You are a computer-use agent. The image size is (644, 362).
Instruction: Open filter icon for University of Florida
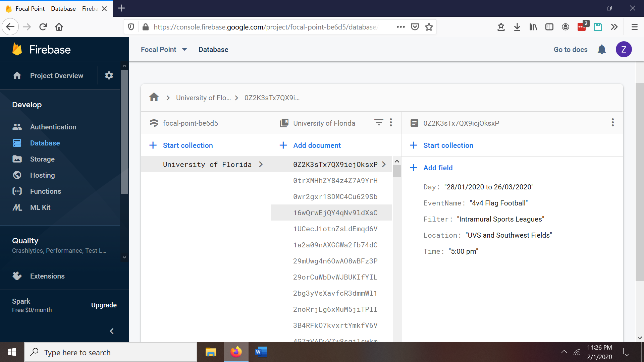[x=379, y=123]
